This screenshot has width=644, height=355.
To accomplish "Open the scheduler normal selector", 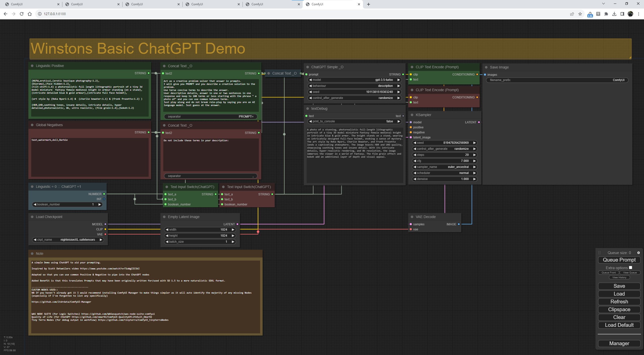I will (x=445, y=173).
